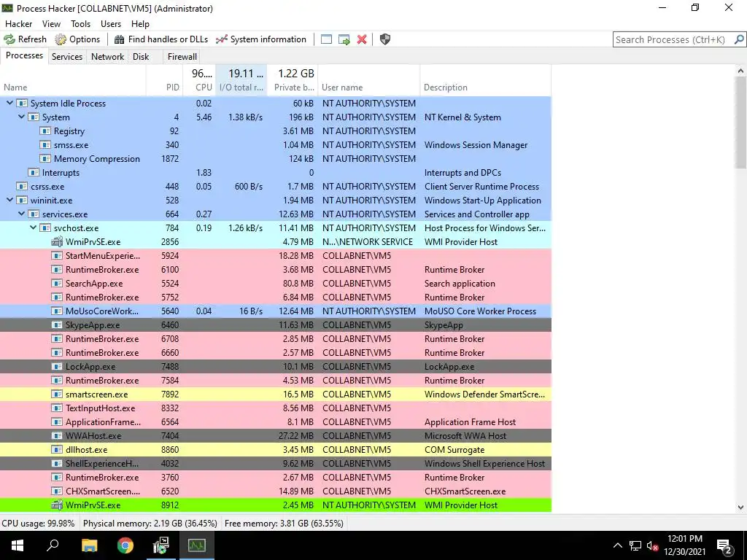Image resolution: width=747 pixels, height=560 pixels.
Task: Click the Refresh toolbar button
Action: [26, 39]
